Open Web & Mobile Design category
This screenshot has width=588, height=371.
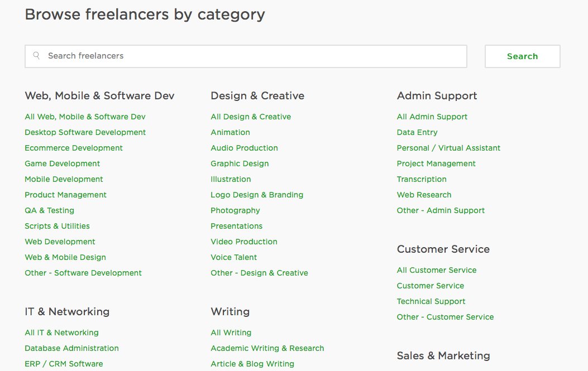click(65, 257)
